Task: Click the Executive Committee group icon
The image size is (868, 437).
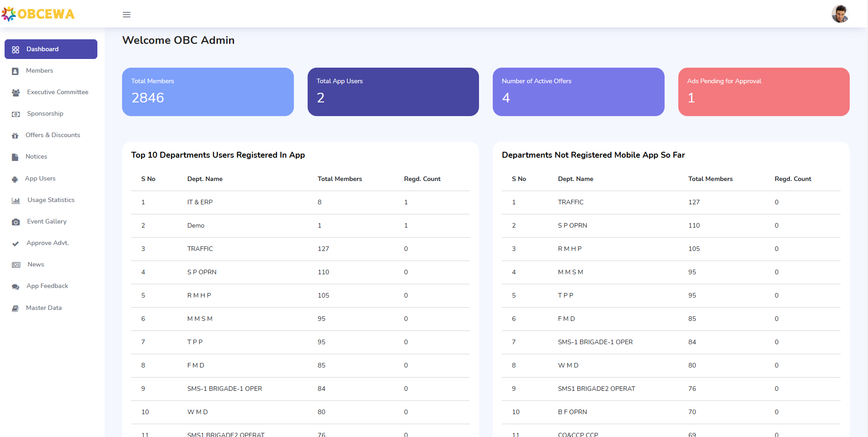Action: [x=16, y=93]
